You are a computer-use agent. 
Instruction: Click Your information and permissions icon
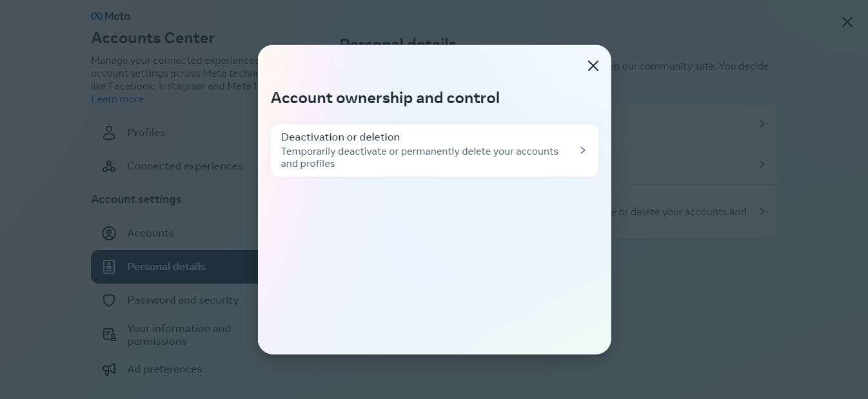(x=109, y=335)
